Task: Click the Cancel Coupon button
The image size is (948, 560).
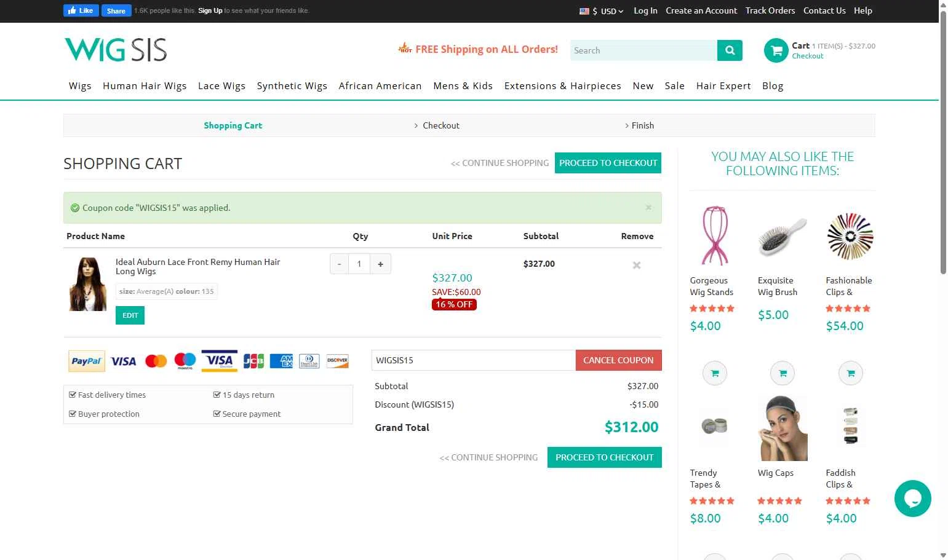Action: 618,360
